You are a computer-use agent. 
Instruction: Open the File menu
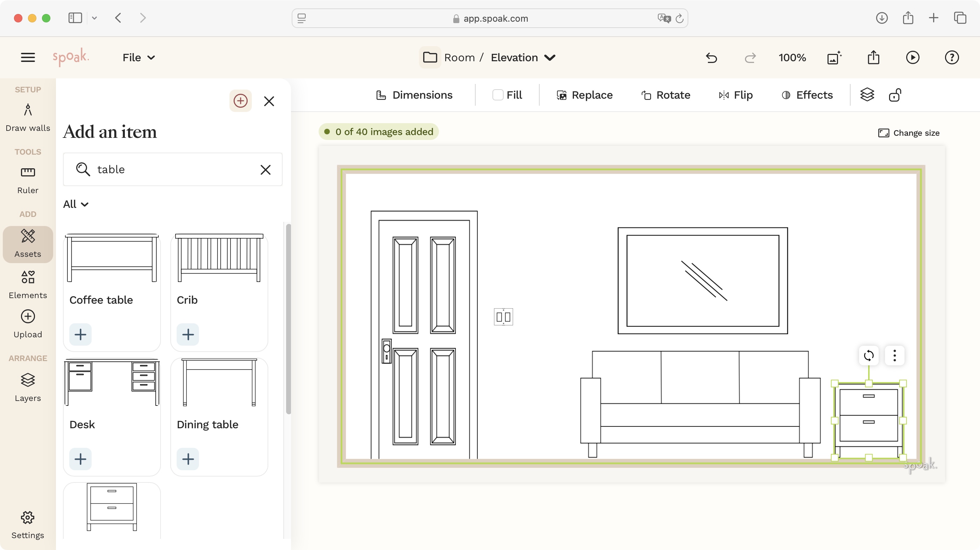click(138, 58)
